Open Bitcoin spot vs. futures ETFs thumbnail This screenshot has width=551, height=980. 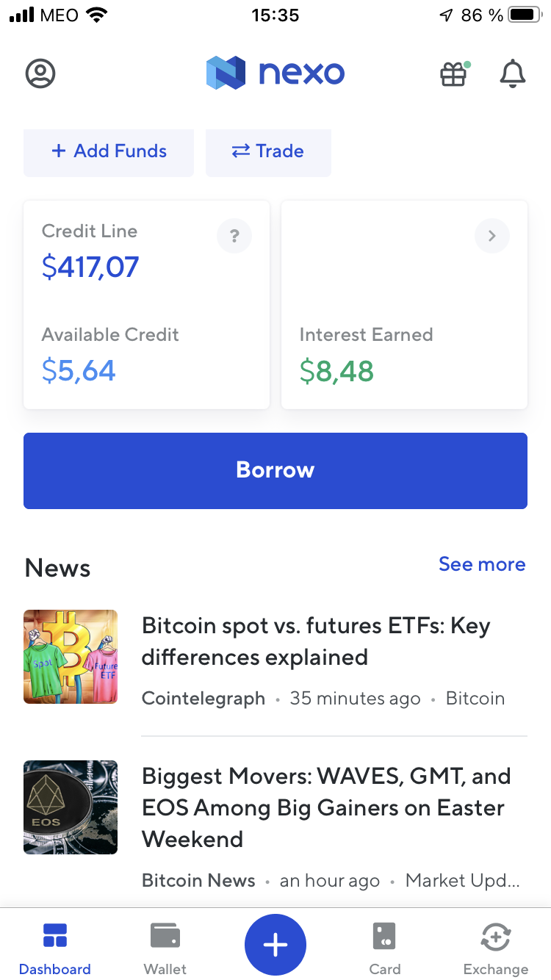pos(71,657)
